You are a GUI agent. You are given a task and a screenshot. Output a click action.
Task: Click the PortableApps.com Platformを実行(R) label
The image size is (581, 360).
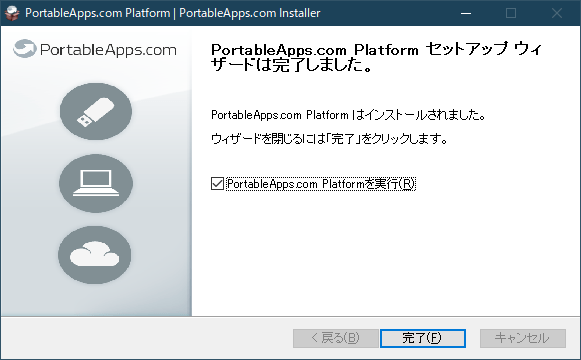(x=321, y=184)
